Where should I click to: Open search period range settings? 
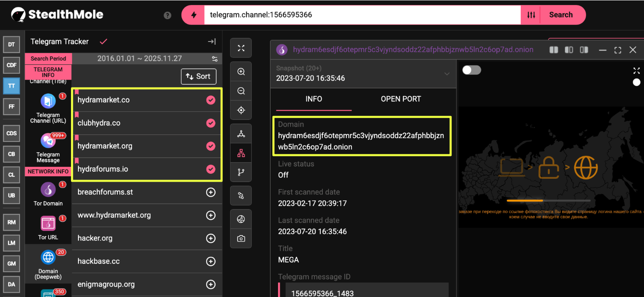click(215, 58)
